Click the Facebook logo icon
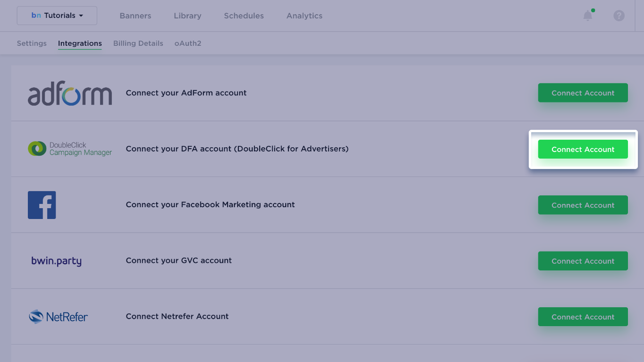Screen dimensions: 644x362 (42, 205)
